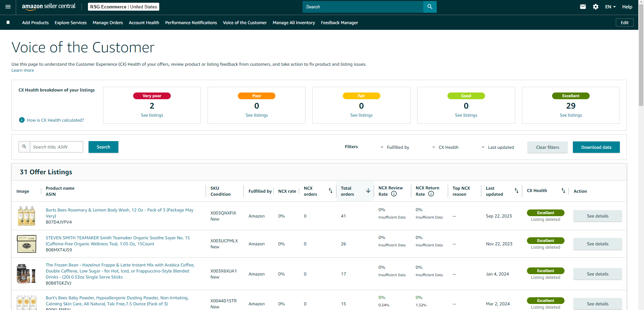Go to Manage Orders
The height and width of the screenshot is (310, 644).
(x=108, y=22)
